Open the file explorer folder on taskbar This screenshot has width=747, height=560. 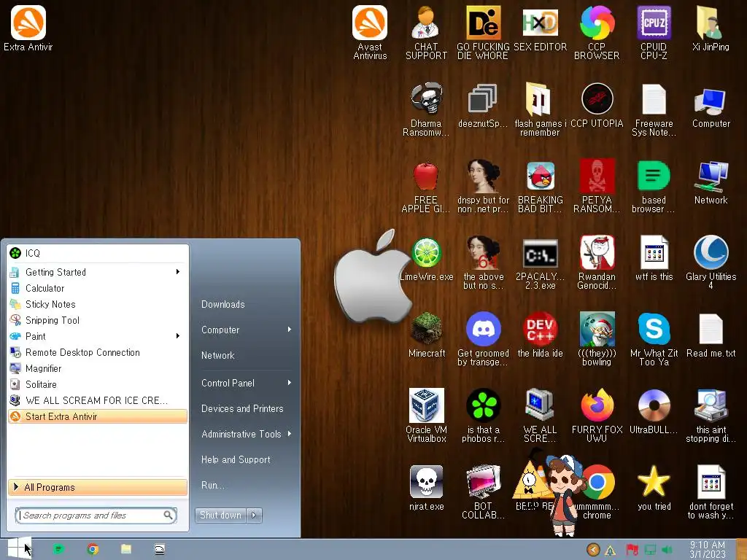pos(125,549)
